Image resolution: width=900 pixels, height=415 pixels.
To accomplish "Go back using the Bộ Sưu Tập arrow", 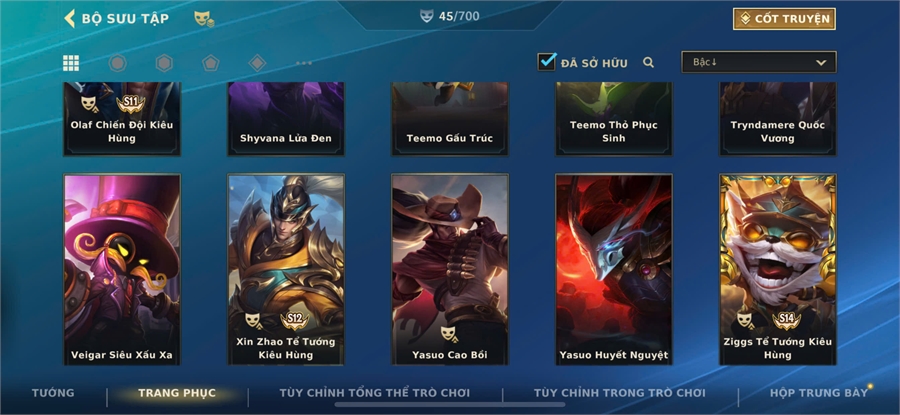I will [x=69, y=18].
